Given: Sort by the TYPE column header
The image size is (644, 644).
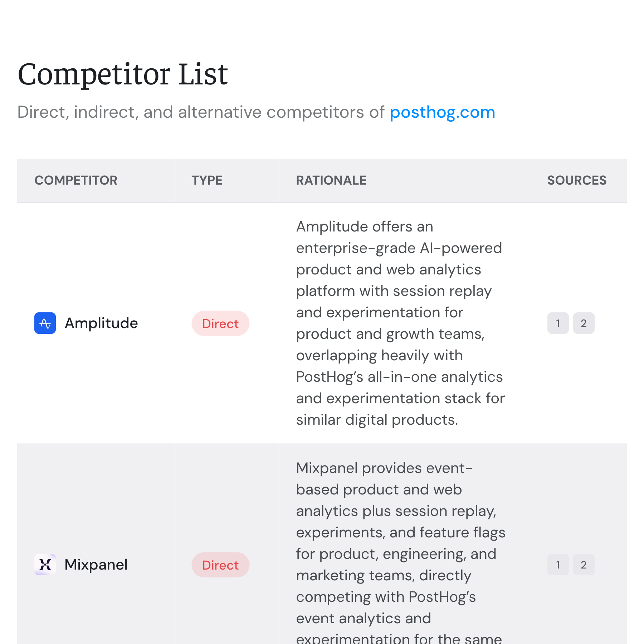Looking at the screenshot, I should pyautogui.click(x=207, y=180).
